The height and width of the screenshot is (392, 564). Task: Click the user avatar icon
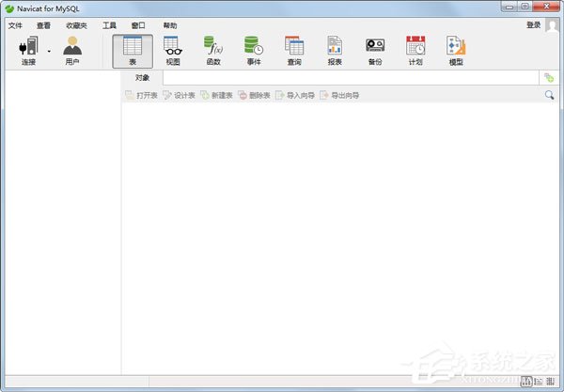click(552, 25)
